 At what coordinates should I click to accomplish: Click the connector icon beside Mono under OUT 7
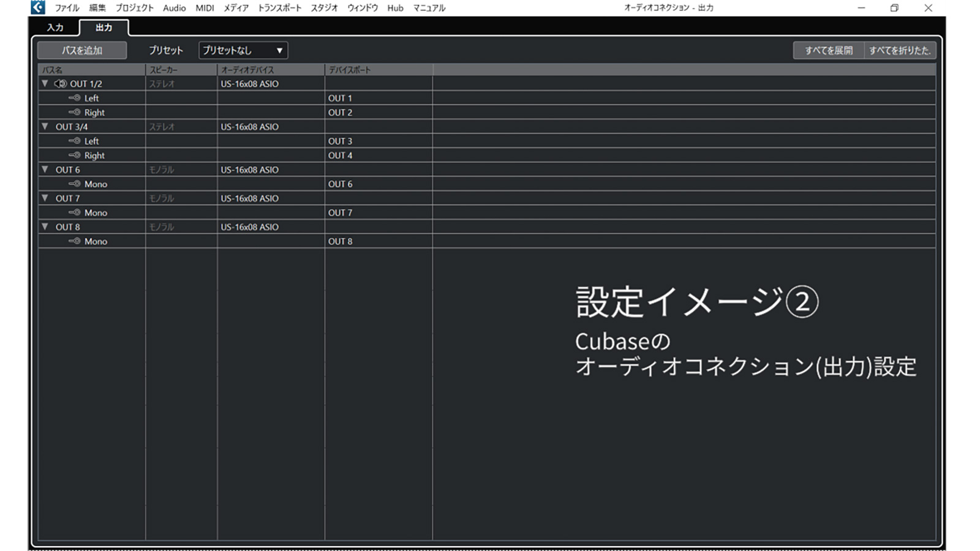(75, 212)
